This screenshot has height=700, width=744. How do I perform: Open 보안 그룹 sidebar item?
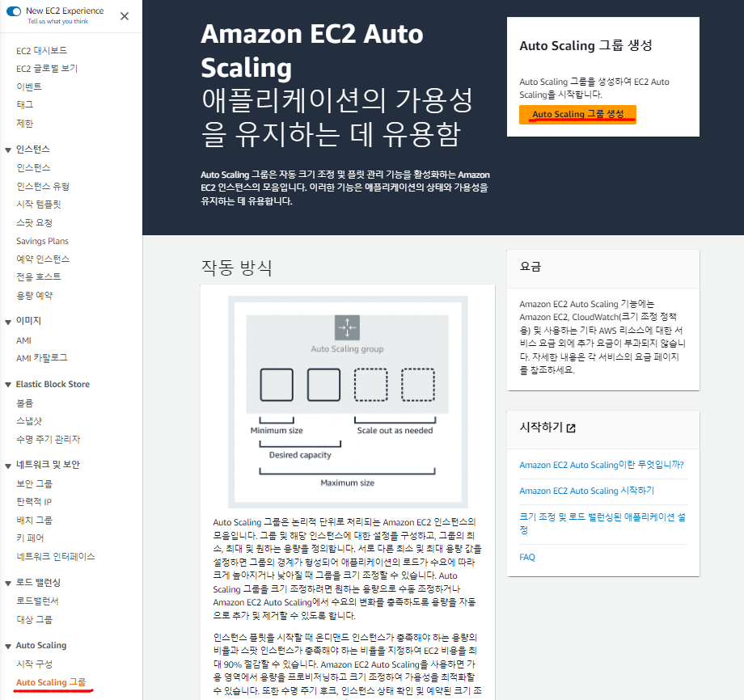coord(34,483)
